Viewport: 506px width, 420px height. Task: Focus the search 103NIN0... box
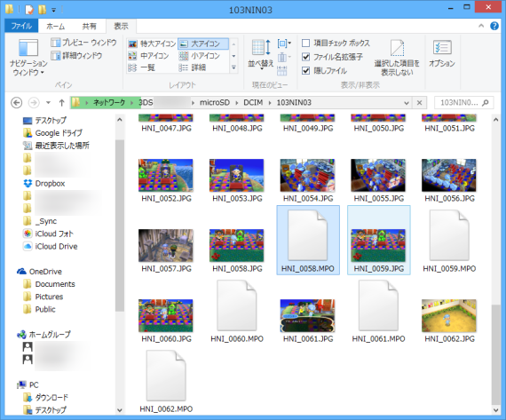pos(463,103)
